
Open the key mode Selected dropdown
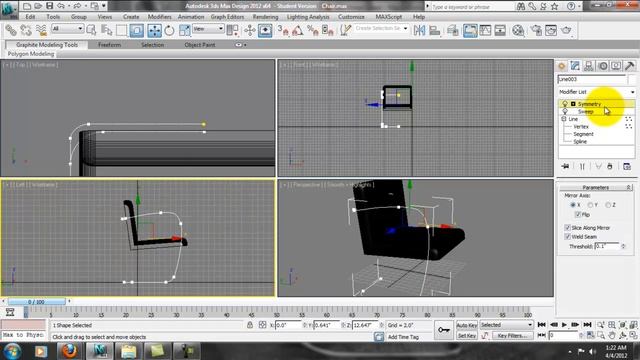(x=507, y=325)
